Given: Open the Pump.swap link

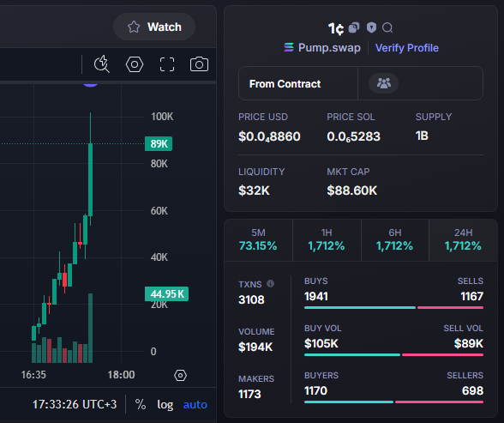Looking at the screenshot, I should (x=322, y=47).
